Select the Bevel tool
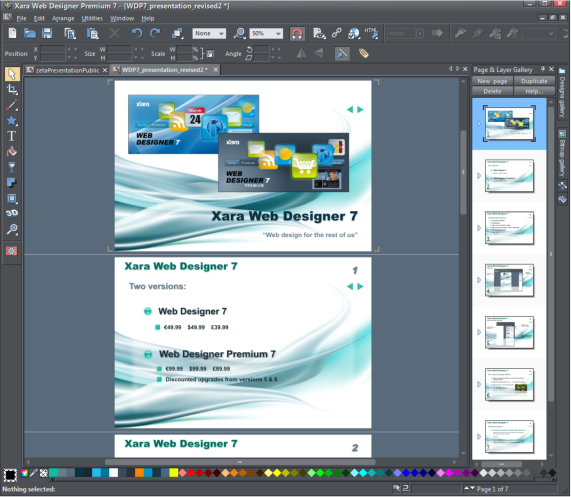The width and height of the screenshot is (571, 497). 12,198
